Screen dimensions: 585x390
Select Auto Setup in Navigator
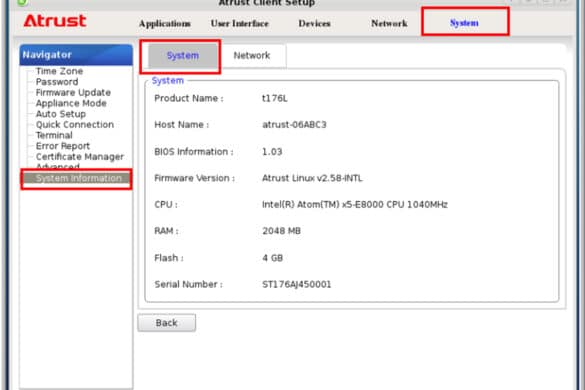click(60, 114)
